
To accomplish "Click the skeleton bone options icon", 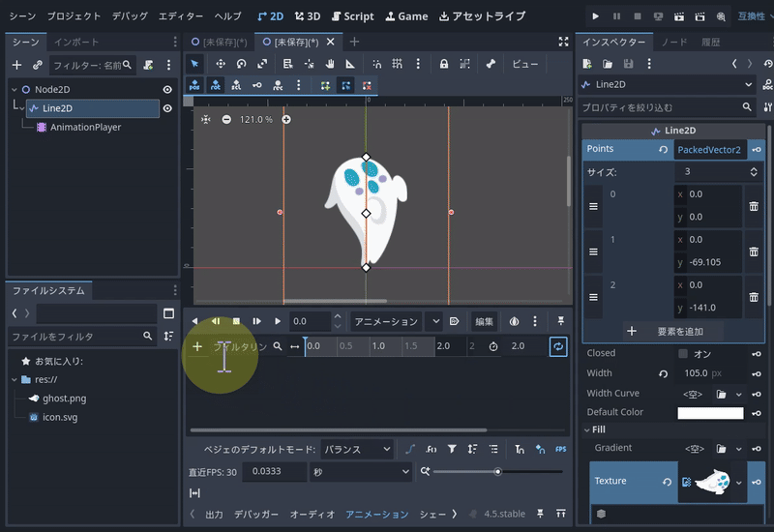I will (x=491, y=64).
